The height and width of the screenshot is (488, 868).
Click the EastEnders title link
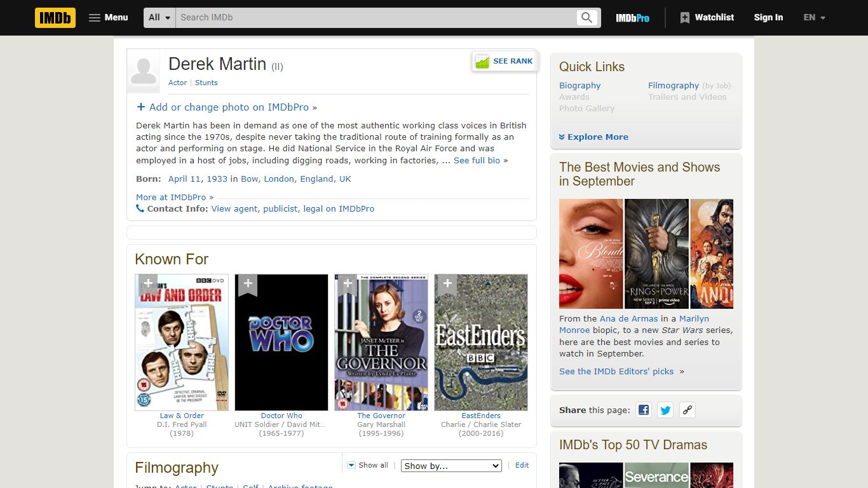coord(481,416)
